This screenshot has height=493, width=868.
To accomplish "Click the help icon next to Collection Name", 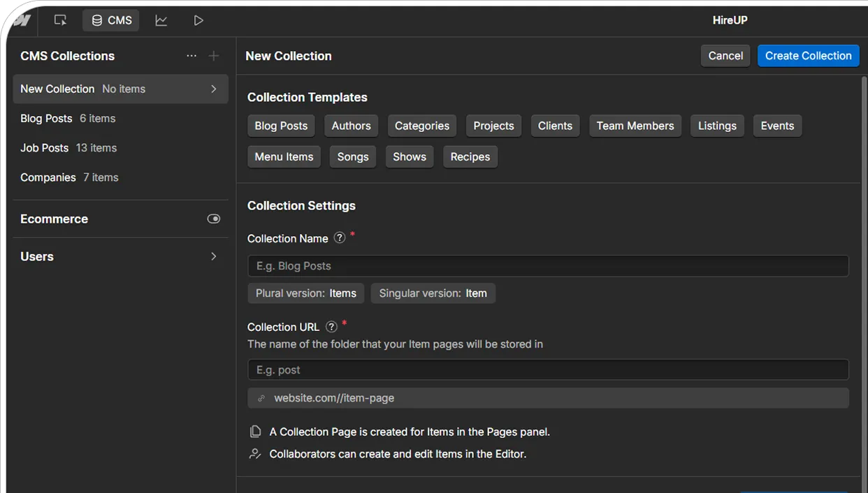I will (340, 238).
